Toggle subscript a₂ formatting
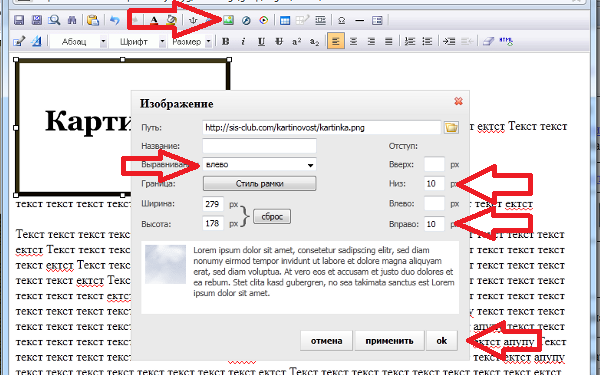The image size is (600, 375). (x=314, y=41)
